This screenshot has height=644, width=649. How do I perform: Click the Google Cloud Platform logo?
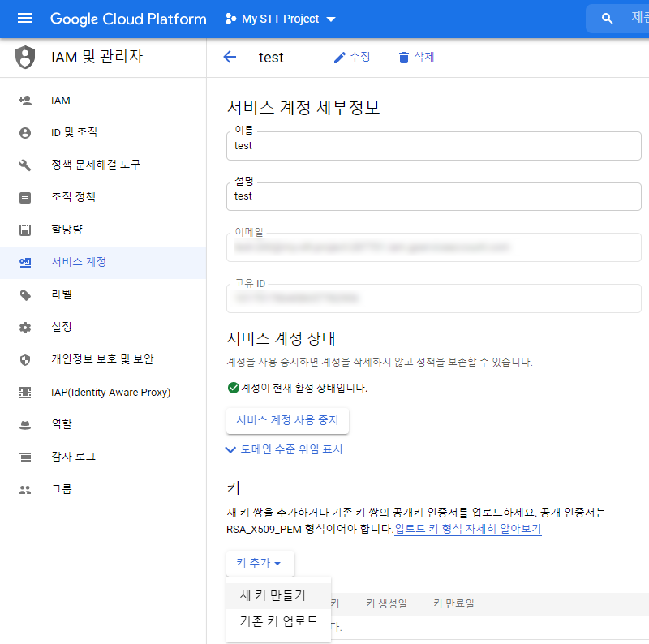click(x=128, y=19)
